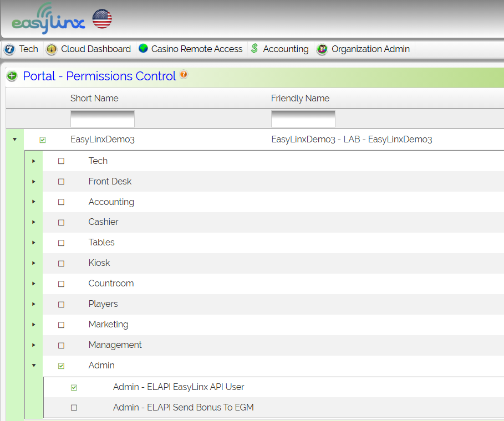Collapse the EasyLinxDemo3 tree node
This screenshot has height=421, width=504.
(x=15, y=140)
